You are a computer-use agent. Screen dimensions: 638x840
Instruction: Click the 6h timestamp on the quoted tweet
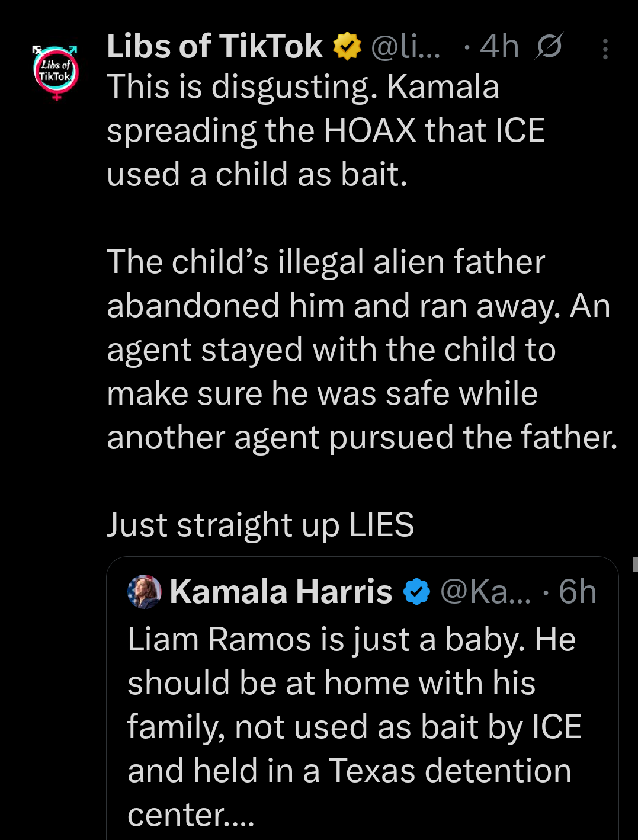pyautogui.click(x=578, y=592)
